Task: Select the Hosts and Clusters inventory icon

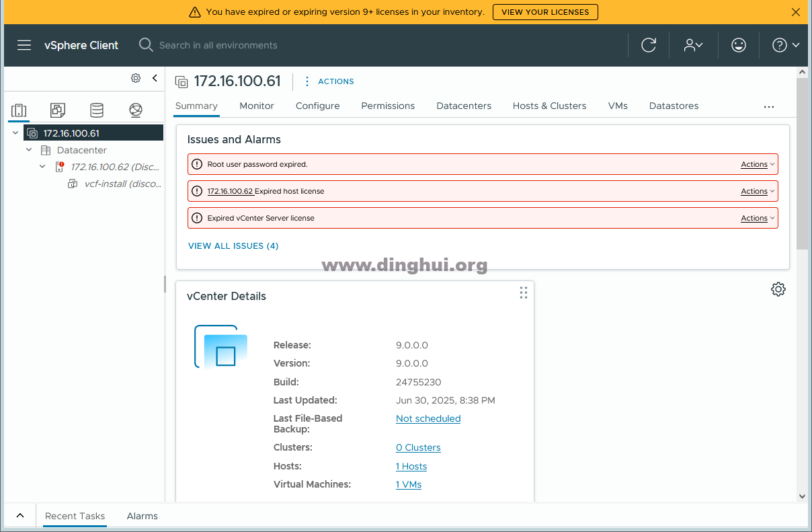Action: (x=19, y=110)
